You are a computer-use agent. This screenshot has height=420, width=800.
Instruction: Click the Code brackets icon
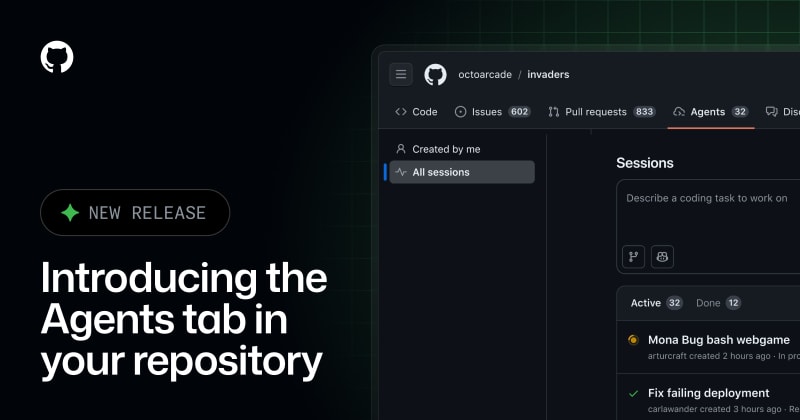coord(401,112)
